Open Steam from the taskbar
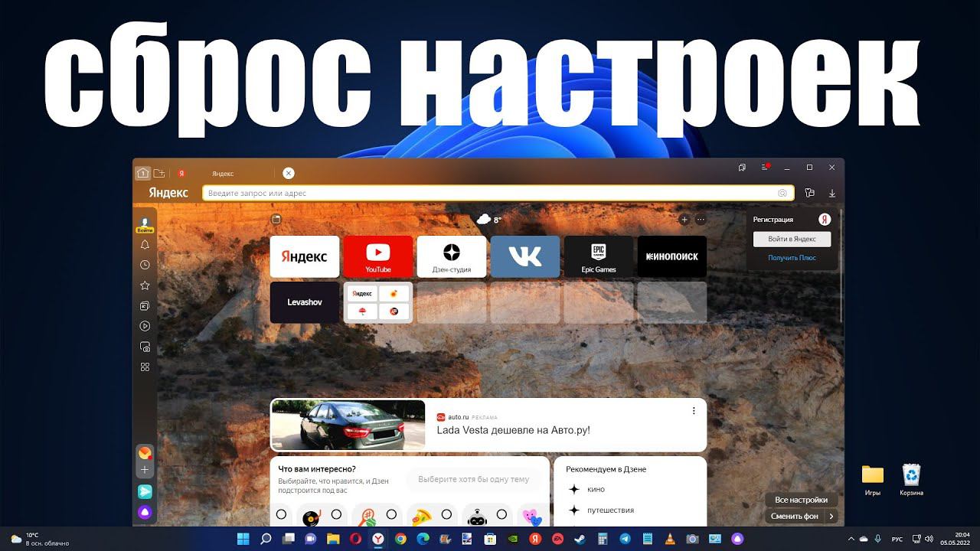980x551 pixels. pos(580,539)
